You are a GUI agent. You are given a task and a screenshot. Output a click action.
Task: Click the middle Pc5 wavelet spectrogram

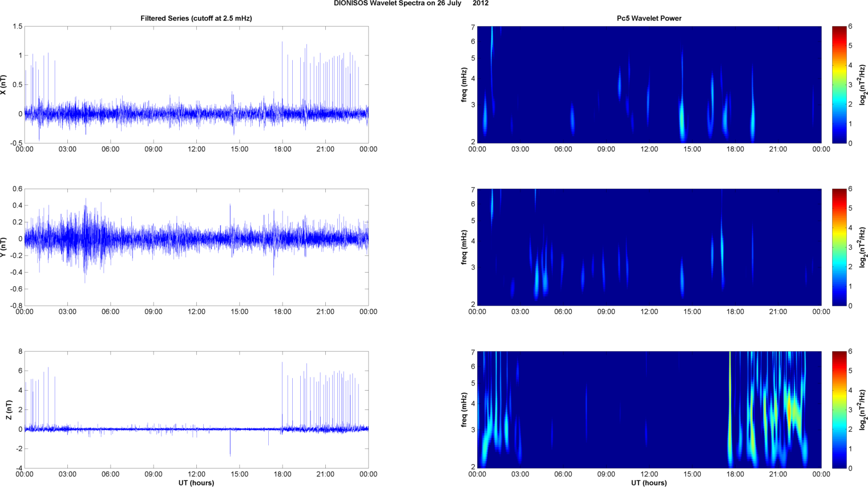point(649,247)
